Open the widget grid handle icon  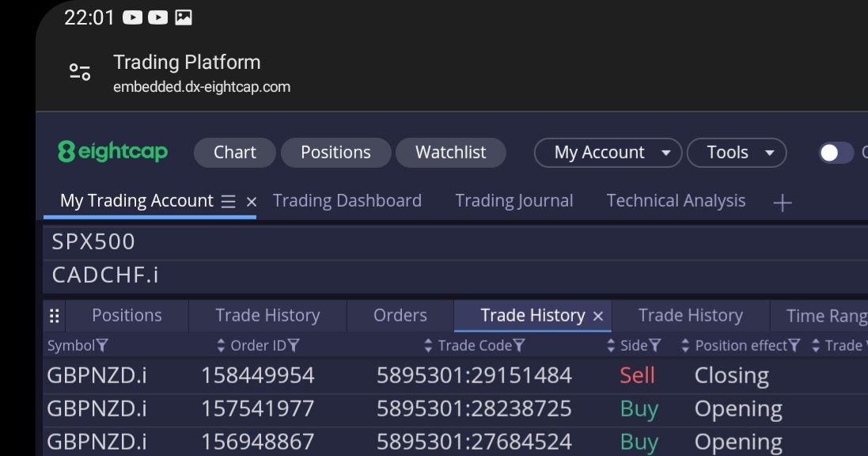55,316
